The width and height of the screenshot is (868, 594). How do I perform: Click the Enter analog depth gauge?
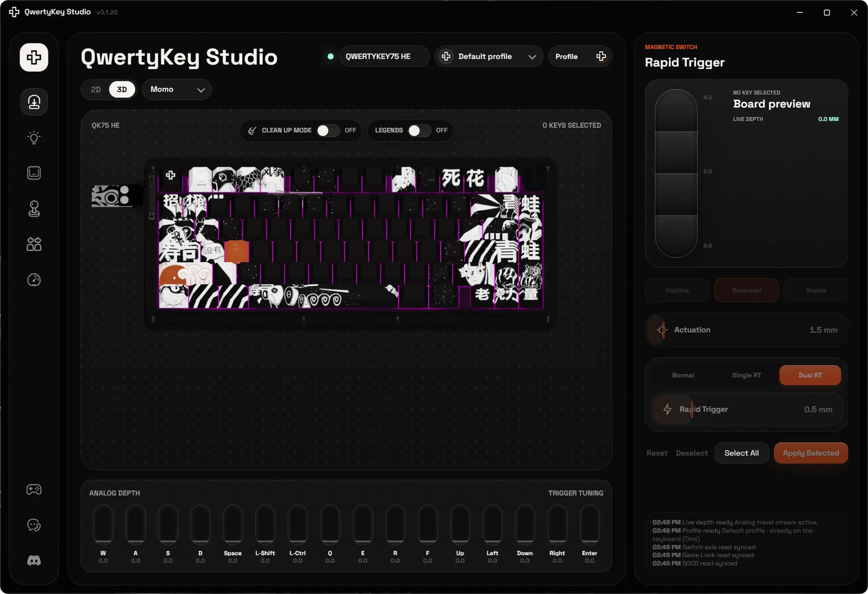pyautogui.click(x=589, y=524)
